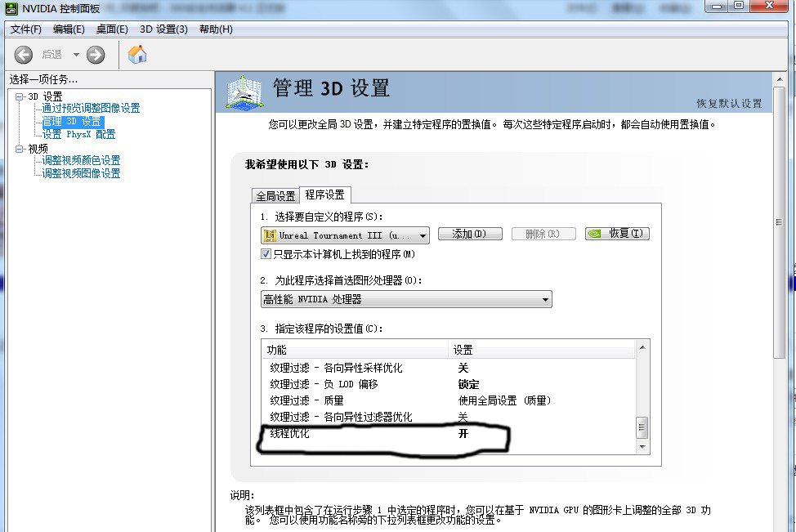Image resolution: width=796 pixels, height=532 pixels.
Task: Click the 功能 column header
Action: pos(355,350)
